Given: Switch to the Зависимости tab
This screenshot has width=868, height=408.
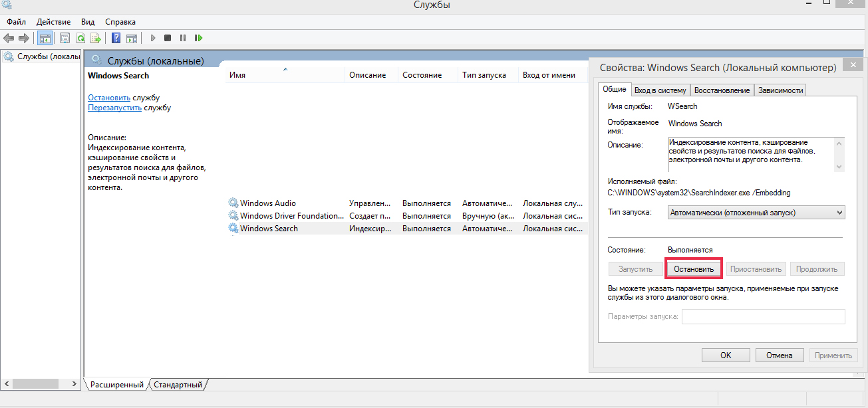Looking at the screenshot, I should click(780, 90).
